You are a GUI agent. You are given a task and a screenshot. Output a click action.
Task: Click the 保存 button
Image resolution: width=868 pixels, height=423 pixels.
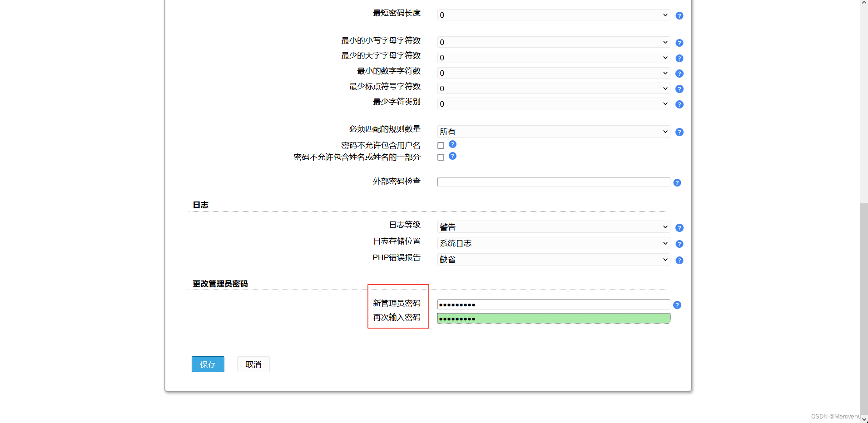pos(208,364)
